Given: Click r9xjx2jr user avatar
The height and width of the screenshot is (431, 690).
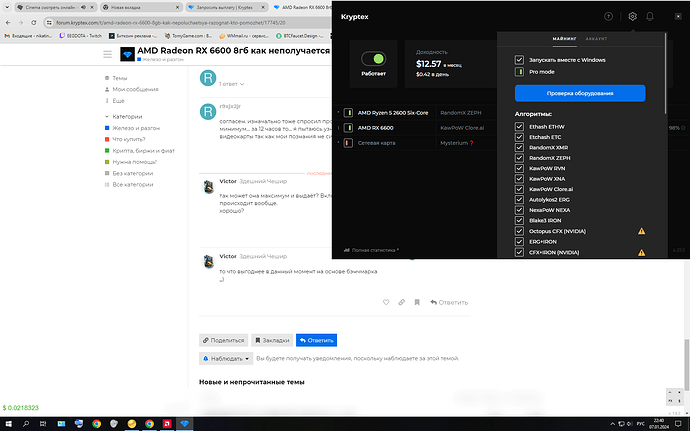Looking at the screenshot, I should tap(208, 111).
